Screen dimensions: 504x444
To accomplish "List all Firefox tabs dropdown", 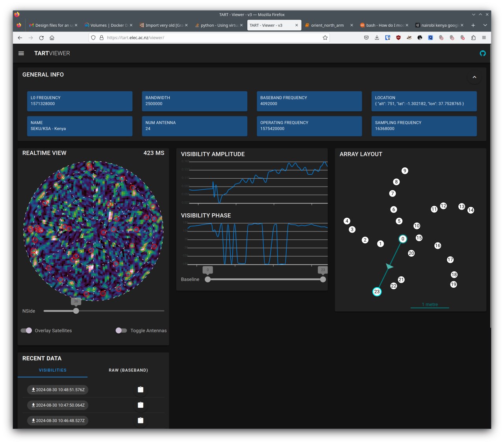I will coord(485,25).
